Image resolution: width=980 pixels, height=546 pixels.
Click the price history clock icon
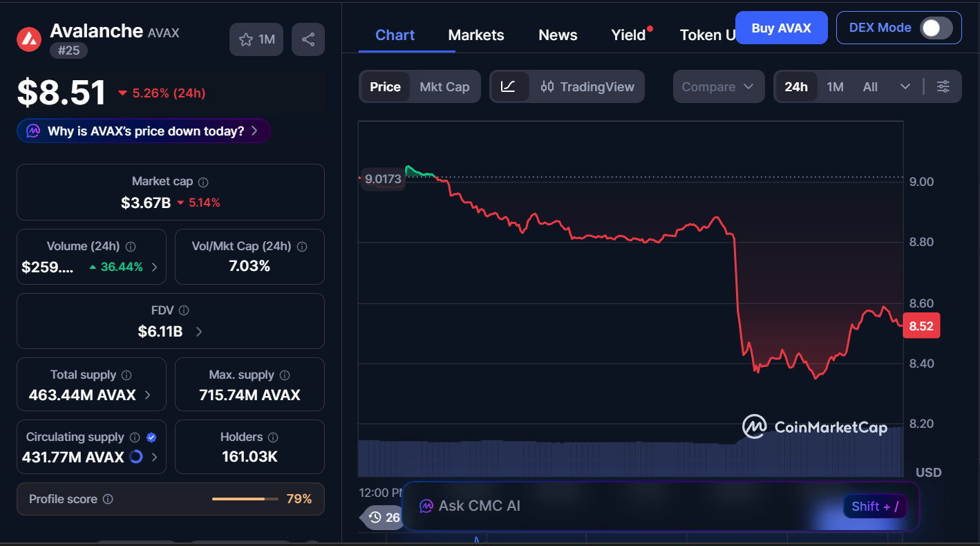pos(375,517)
